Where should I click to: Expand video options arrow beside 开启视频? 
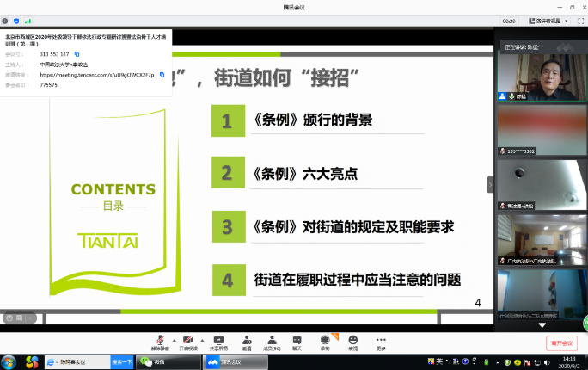pyautogui.click(x=202, y=339)
